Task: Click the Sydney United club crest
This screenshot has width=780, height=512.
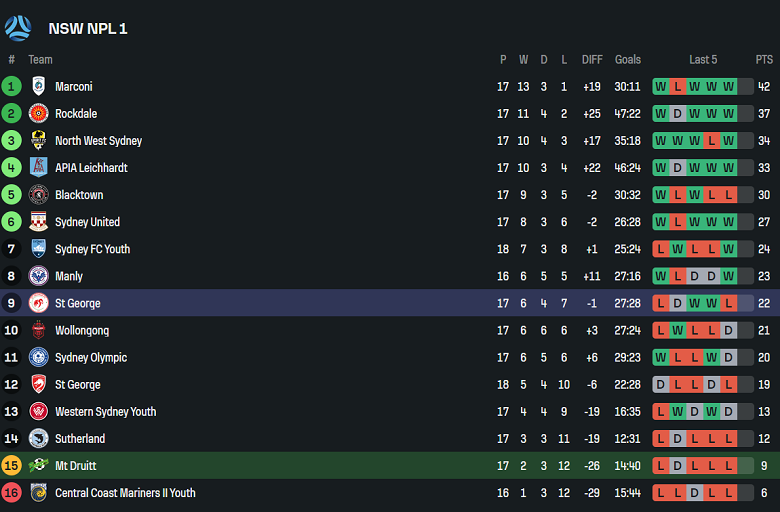Action: (39, 222)
